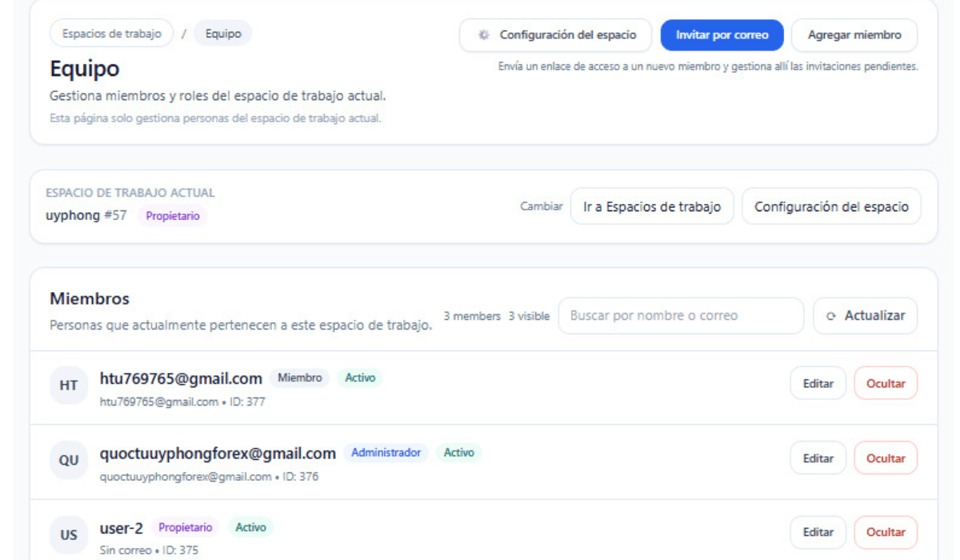Click the bold name quoctuuyphongforex@gmail.com
The width and height of the screenshot is (960, 560).
[x=218, y=454]
